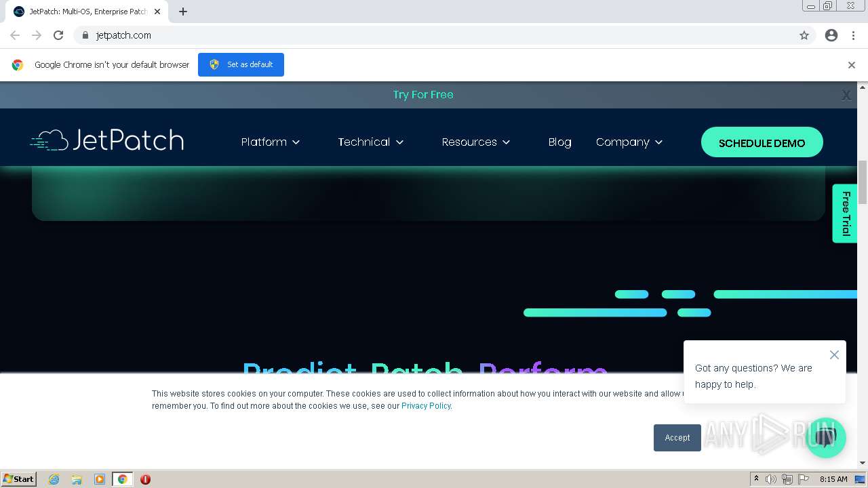Click the JetPatch logo
868x488 pixels.
tap(107, 140)
